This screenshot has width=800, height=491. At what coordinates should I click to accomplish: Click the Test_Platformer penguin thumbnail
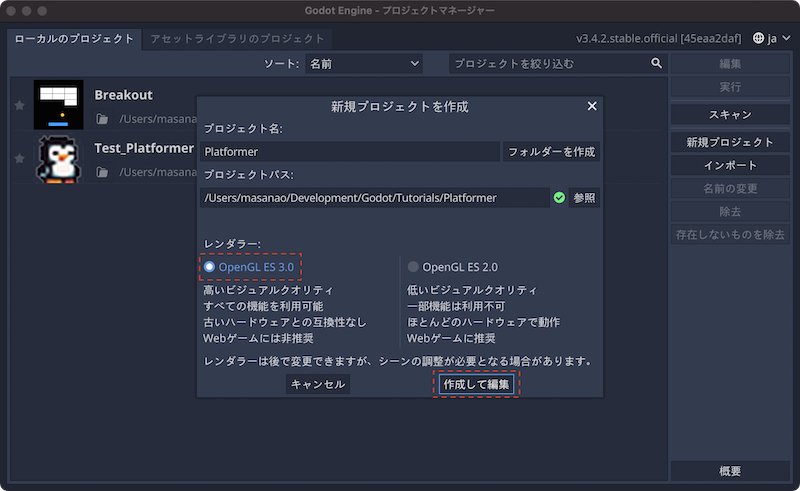click(x=59, y=158)
